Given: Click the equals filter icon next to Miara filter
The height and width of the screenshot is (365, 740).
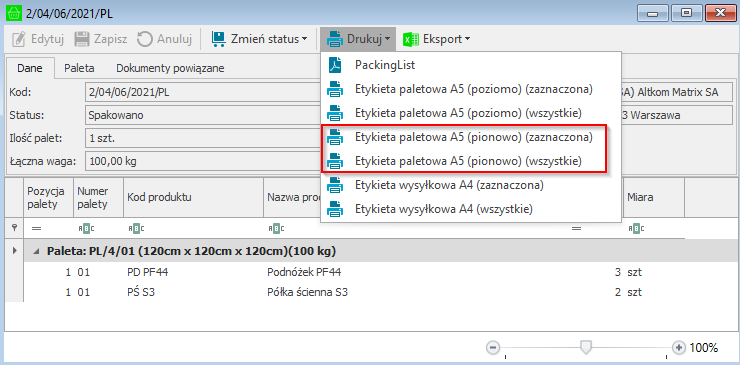Looking at the screenshot, I should 576,229.
